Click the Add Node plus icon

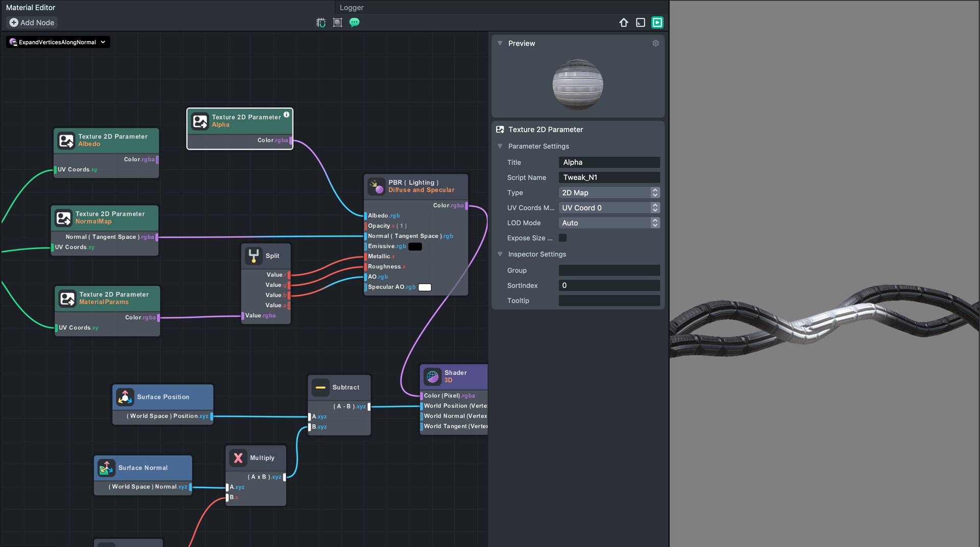[14, 22]
